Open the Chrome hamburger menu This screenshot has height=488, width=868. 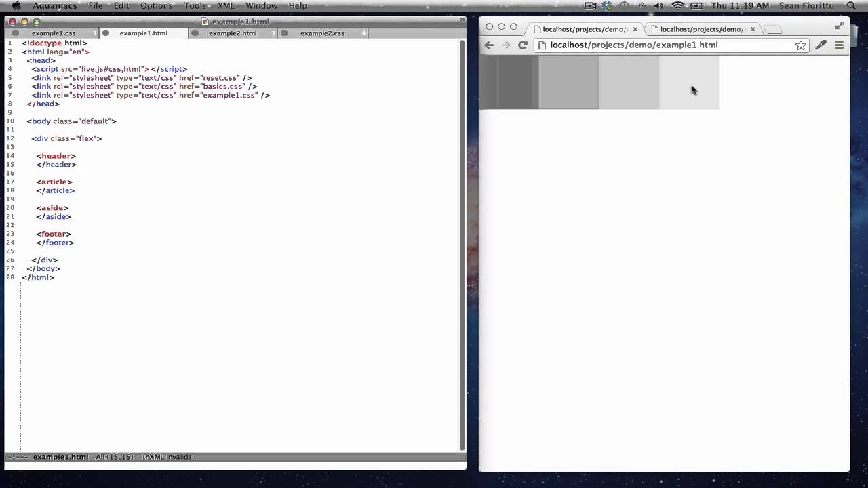point(840,45)
